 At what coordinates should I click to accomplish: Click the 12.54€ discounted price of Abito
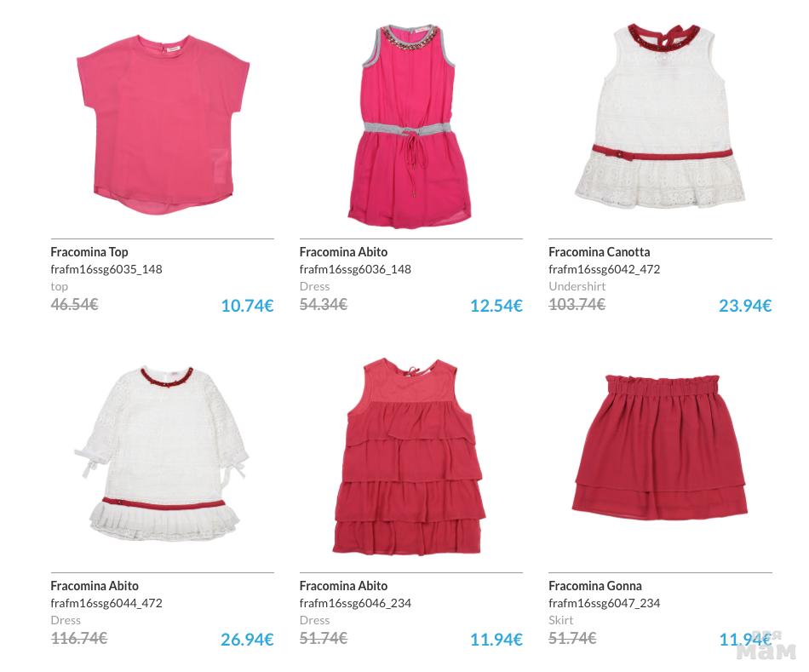496,306
